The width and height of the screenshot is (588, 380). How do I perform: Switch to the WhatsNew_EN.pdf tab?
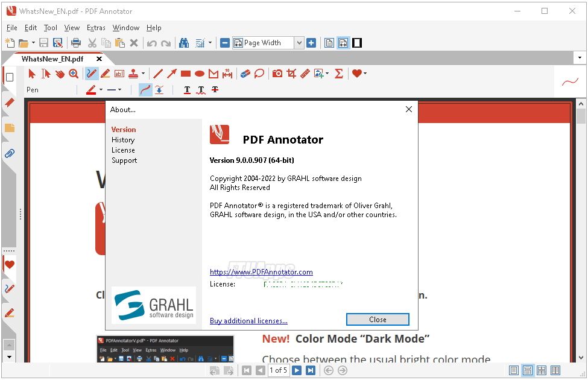tap(52, 59)
